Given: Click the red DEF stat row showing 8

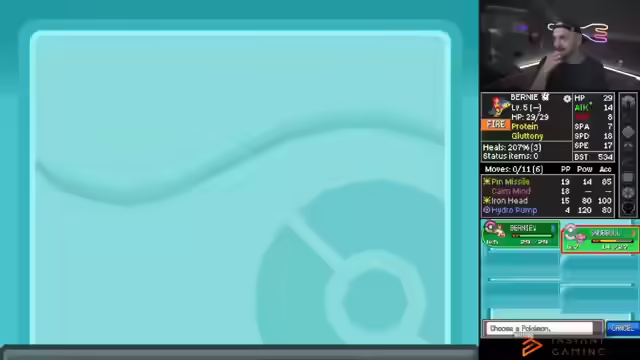Looking at the screenshot, I should tap(593, 117).
